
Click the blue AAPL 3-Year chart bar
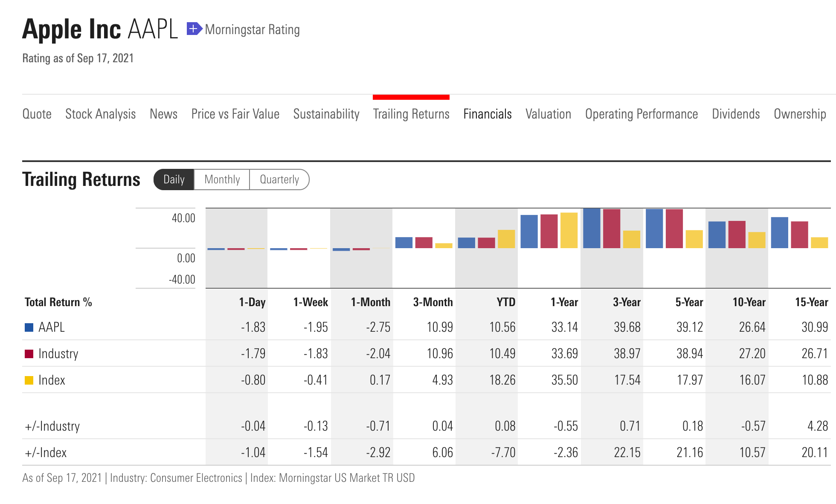592,228
